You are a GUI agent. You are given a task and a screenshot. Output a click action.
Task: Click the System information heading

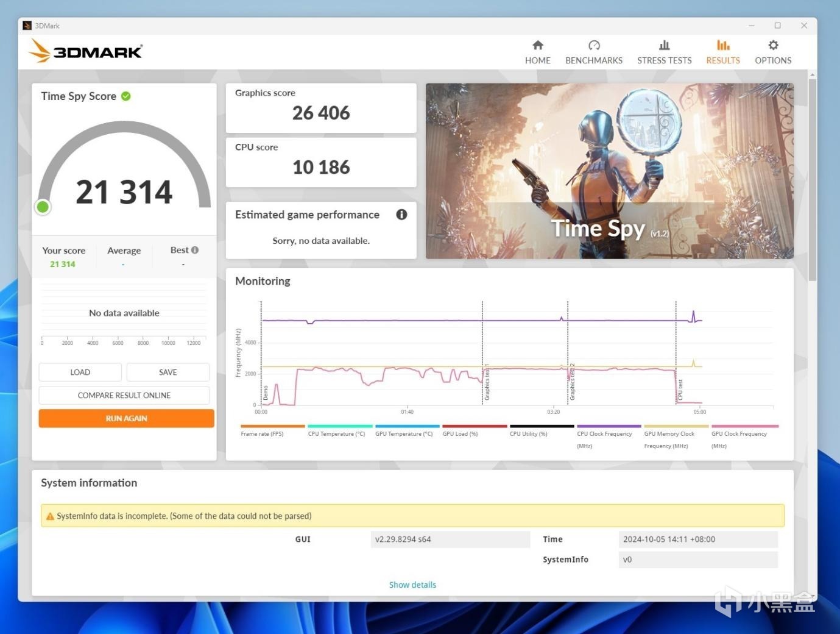89,483
